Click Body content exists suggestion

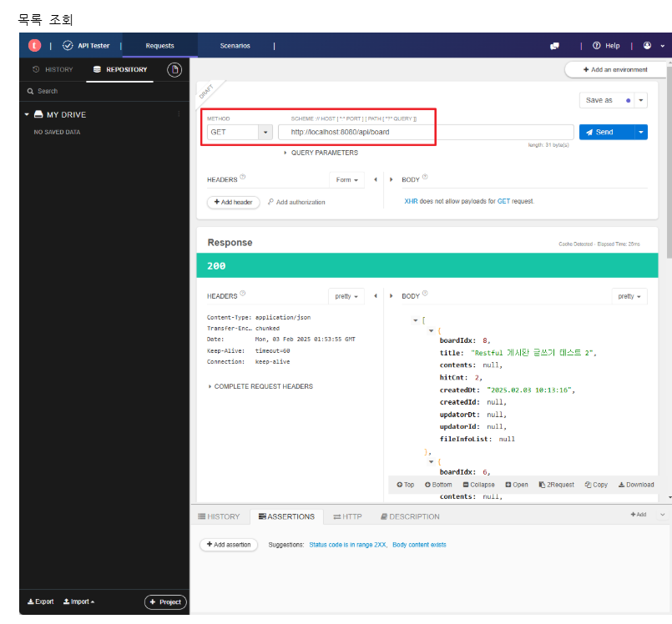point(419,545)
